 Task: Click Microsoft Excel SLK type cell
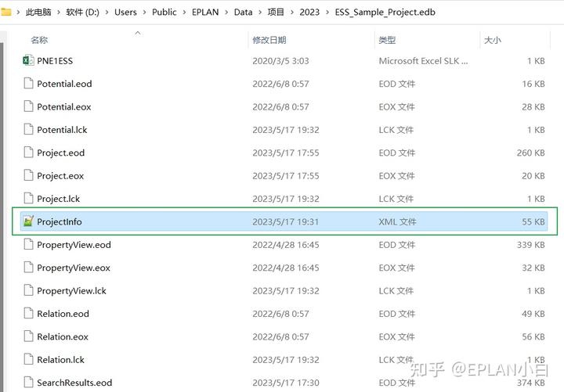[x=423, y=61]
